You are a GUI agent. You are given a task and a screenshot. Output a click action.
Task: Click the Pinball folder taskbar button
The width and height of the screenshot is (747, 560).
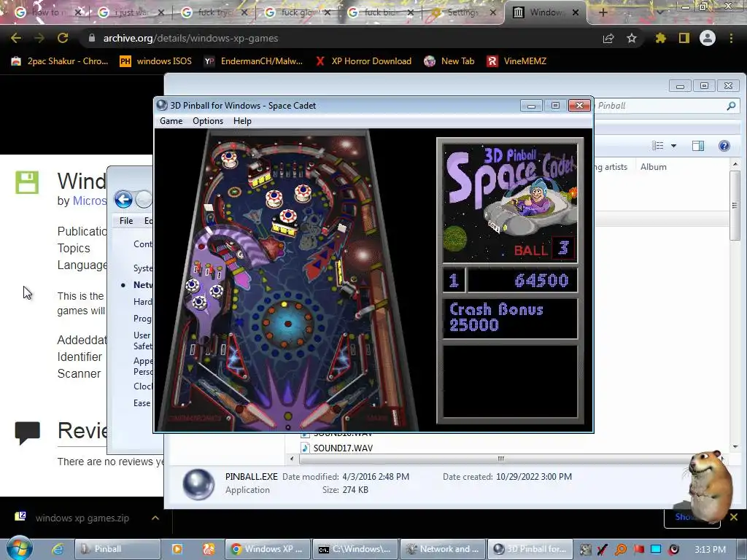point(117,549)
